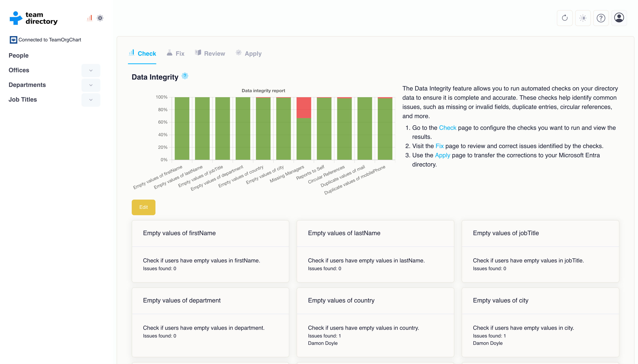Click the Apply tab checkmark badge icon
Screen dimensions: 638x364
[239, 53]
